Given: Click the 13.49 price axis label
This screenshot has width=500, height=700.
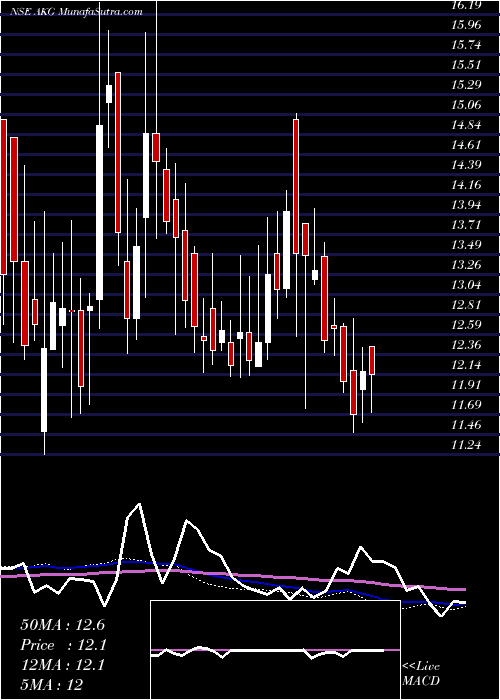Looking at the screenshot, I should pos(466,245).
